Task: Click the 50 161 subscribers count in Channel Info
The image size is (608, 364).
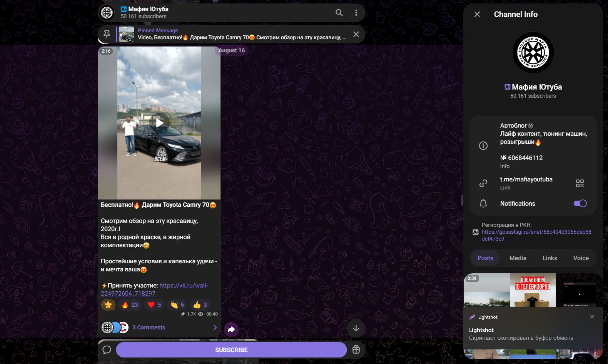Action: 533,96
